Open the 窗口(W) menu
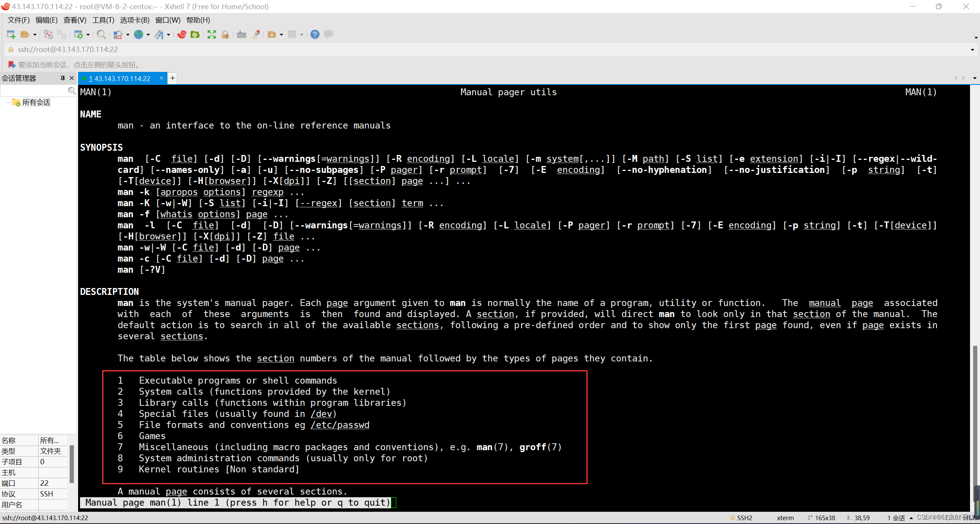Image resolution: width=980 pixels, height=524 pixels. 168,20
